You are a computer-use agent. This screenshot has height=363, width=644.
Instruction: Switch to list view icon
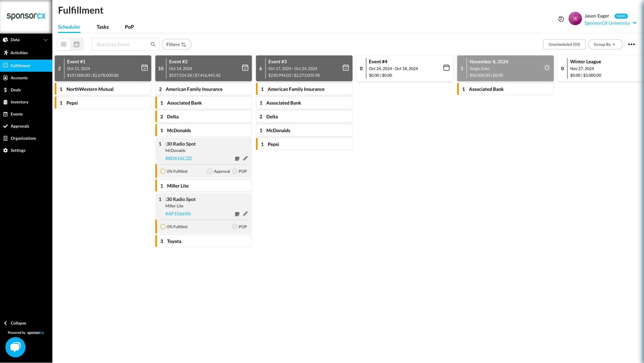64,44
